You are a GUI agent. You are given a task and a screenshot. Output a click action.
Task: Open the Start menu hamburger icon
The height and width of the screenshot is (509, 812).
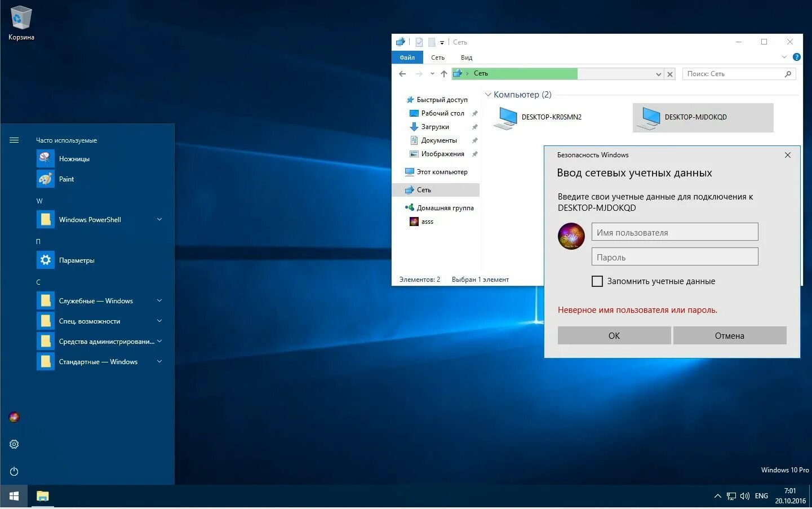14,140
